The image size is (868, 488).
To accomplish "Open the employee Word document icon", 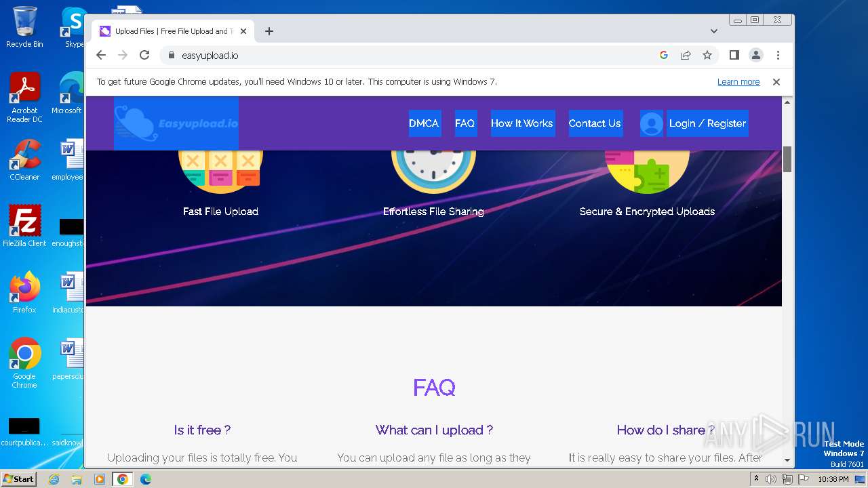I will pyautogui.click(x=68, y=160).
